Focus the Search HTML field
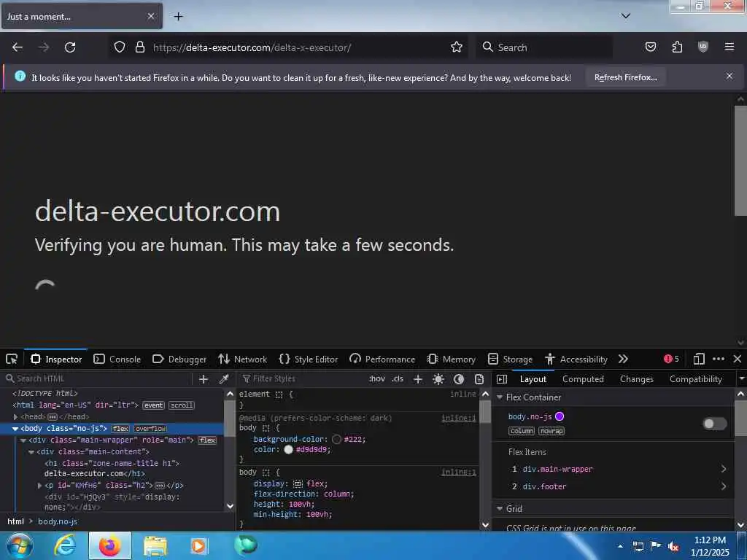The image size is (747, 560). [98, 379]
